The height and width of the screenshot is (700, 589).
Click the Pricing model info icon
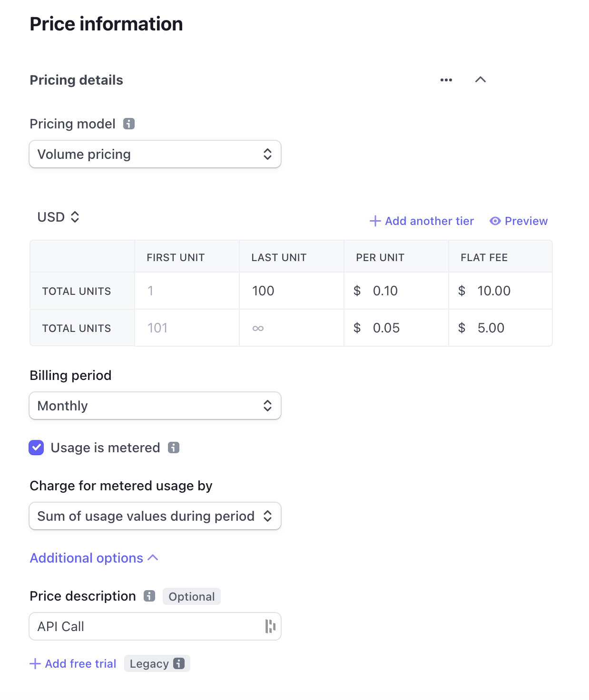[129, 124]
